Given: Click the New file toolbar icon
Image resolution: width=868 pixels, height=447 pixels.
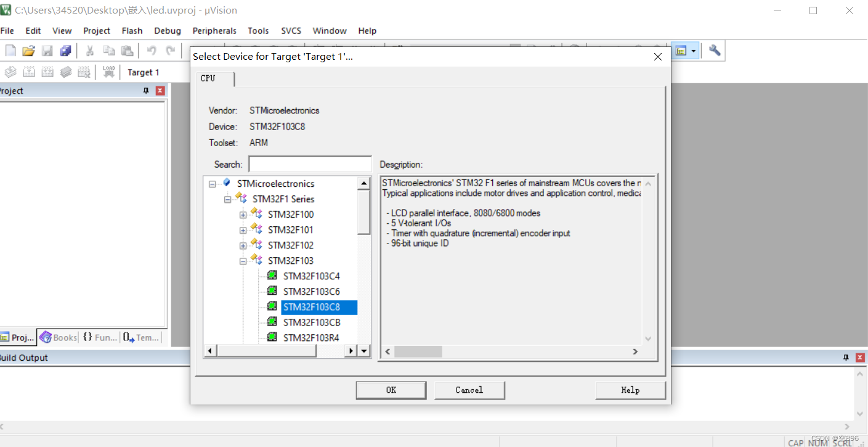Looking at the screenshot, I should click(x=10, y=51).
